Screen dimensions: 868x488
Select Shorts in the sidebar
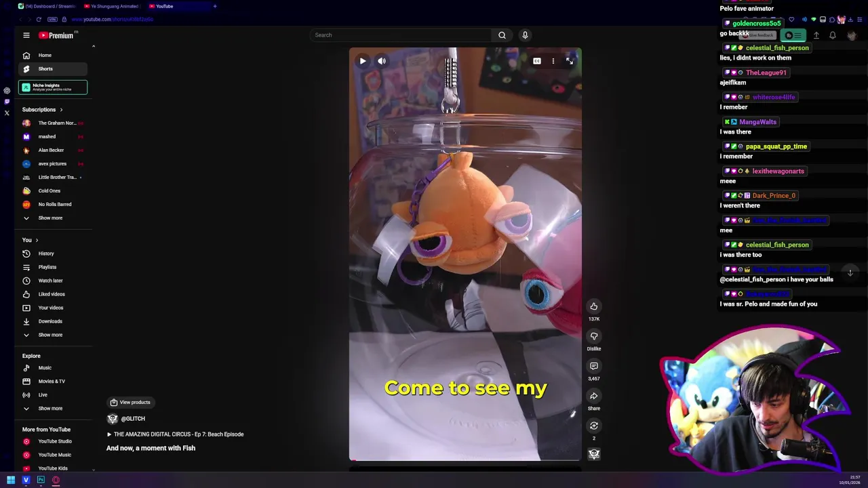53,68
